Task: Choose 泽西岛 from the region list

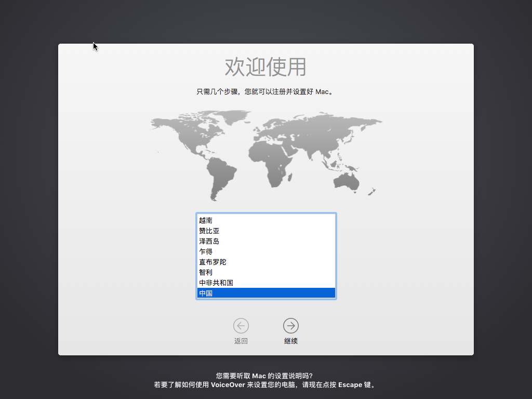Action: pyautogui.click(x=209, y=241)
